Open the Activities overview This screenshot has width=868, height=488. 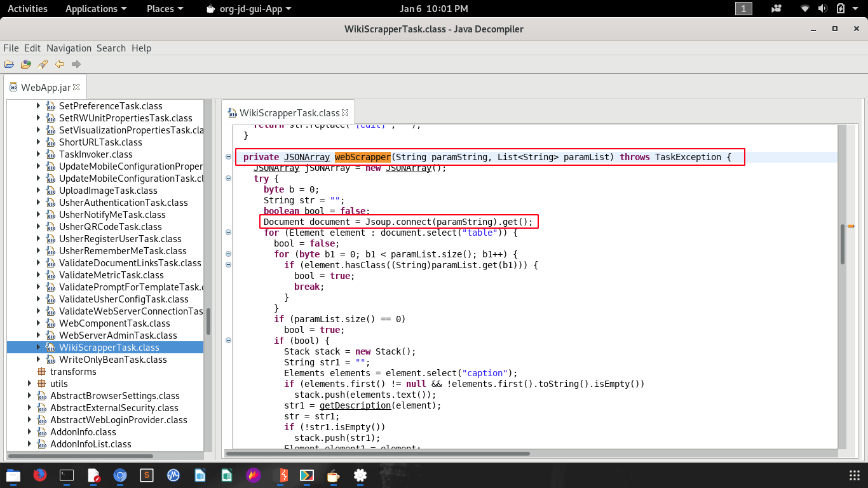(27, 9)
